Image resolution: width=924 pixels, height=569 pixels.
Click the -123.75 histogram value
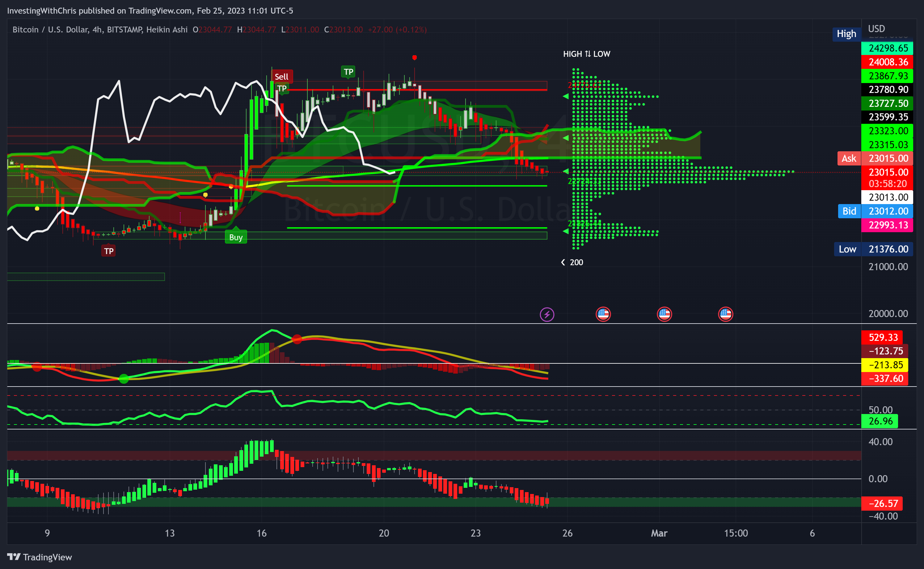pyautogui.click(x=884, y=351)
